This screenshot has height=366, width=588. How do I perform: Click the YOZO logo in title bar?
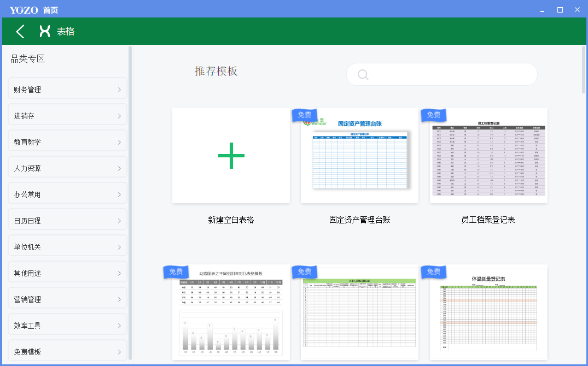24,10
